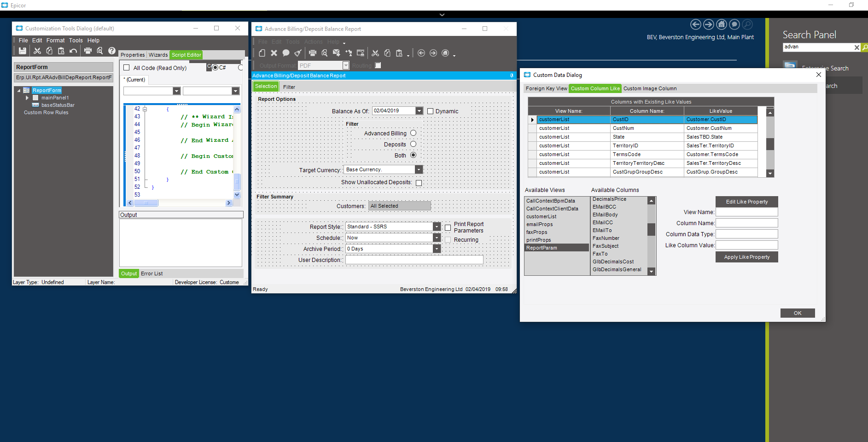Click Save icon in Customization Tools toolbar
The width and height of the screenshot is (868, 442).
point(23,51)
